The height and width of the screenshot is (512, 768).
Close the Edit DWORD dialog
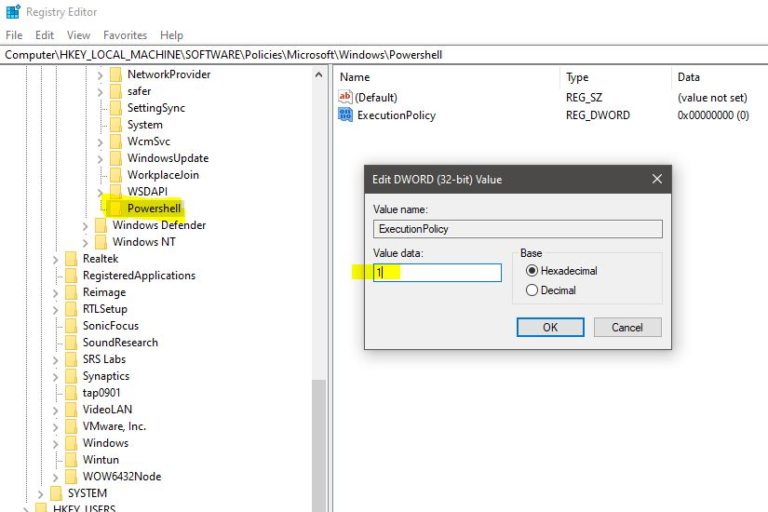(657, 179)
